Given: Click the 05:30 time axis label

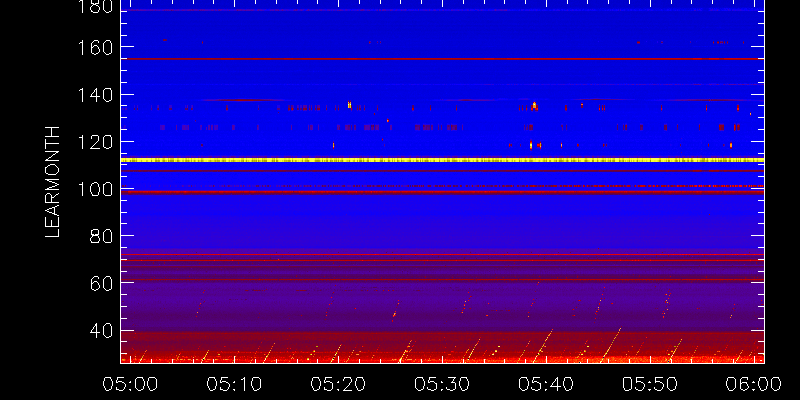Looking at the screenshot, I should click(442, 384).
